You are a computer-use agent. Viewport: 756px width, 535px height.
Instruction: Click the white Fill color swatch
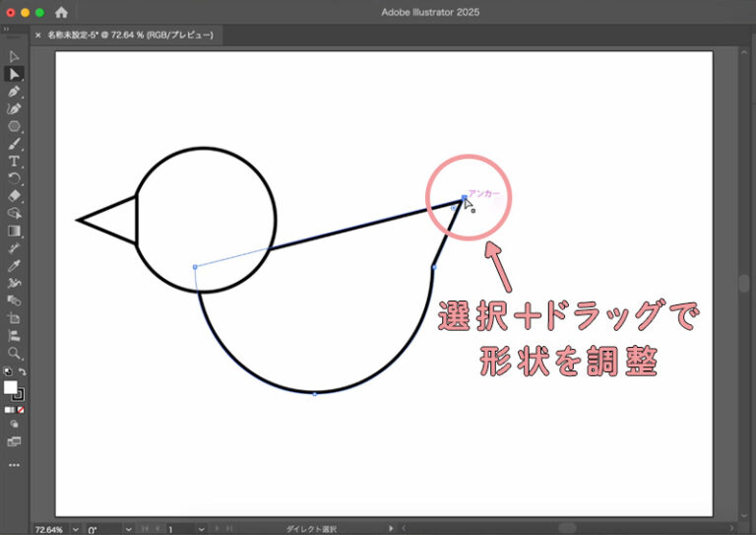coord(11,387)
